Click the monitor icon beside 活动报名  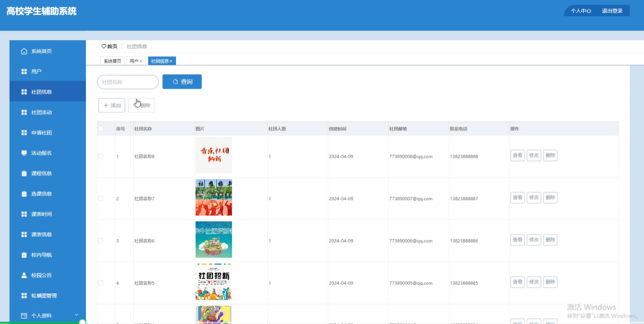[24, 153]
